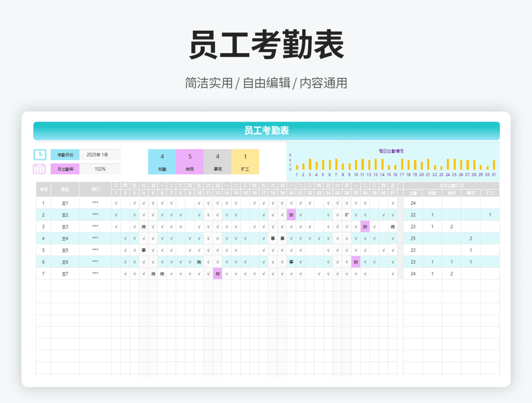Toggle the 缺 cell in 王7's row
The width and height of the screenshot is (532, 403).
coord(218,274)
